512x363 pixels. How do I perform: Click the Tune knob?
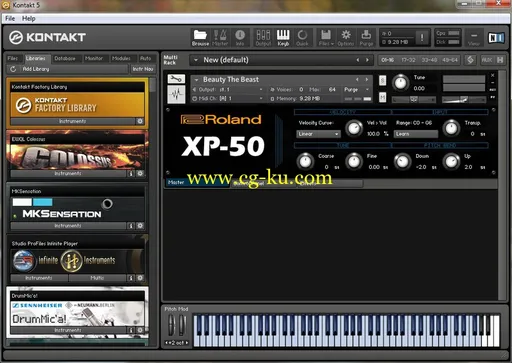(x=400, y=83)
